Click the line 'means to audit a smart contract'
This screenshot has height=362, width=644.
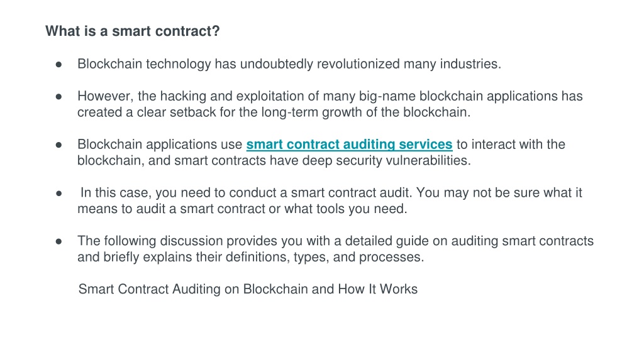pos(242,209)
